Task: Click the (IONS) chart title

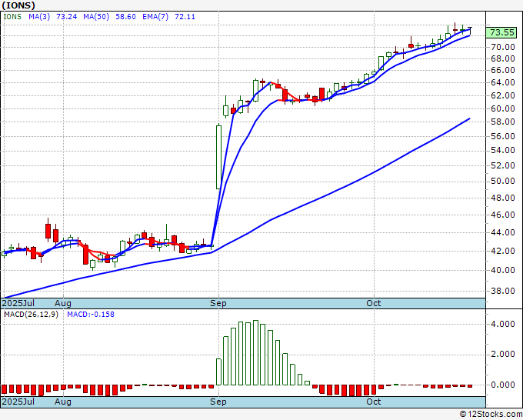Action: click(x=18, y=5)
